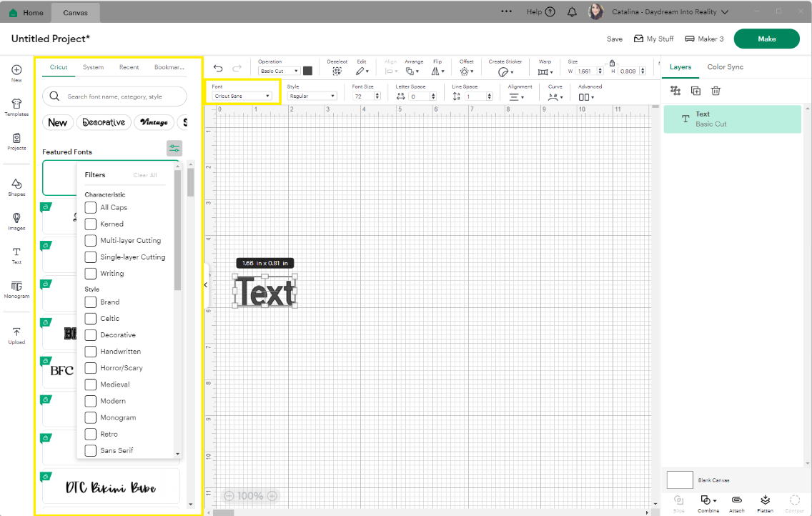The image size is (812, 516).
Task: Delete the selected layer
Action: [x=716, y=91]
